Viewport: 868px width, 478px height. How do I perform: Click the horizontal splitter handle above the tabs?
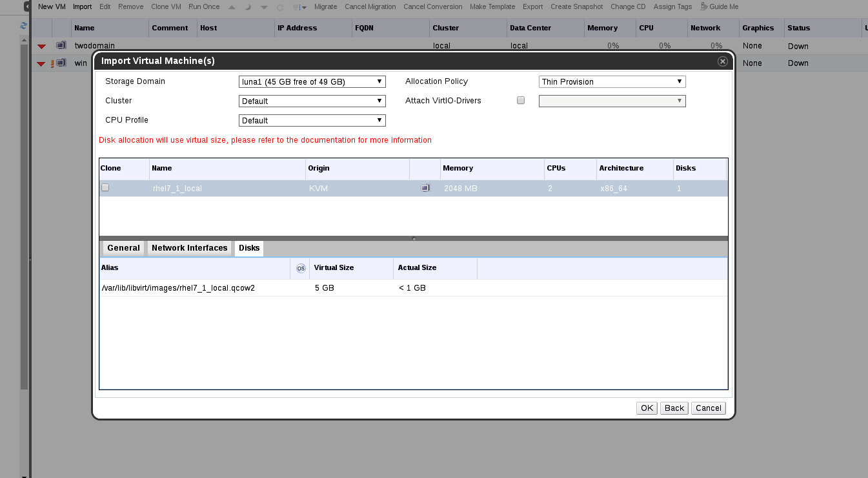(414, 238)
